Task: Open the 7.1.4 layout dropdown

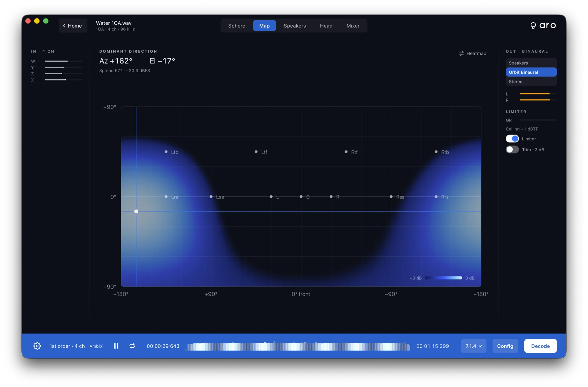Action: 473,346
